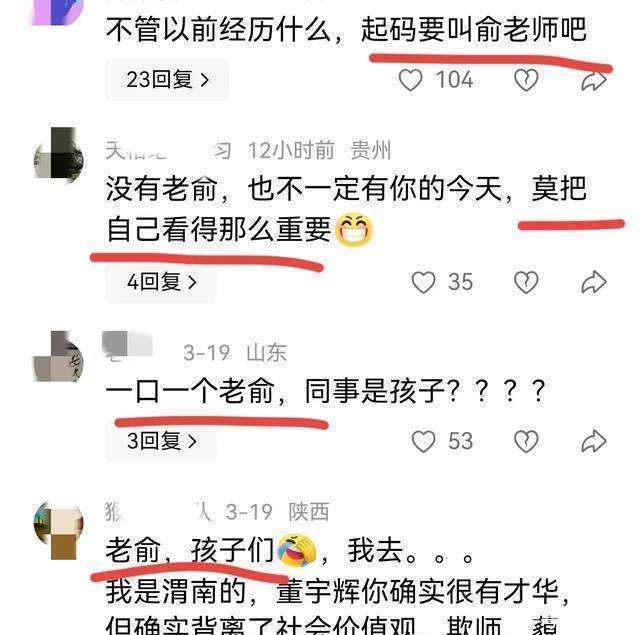Like the comment with 104 likes
This screenshot has width=640, height=635.
coord(410,80)
